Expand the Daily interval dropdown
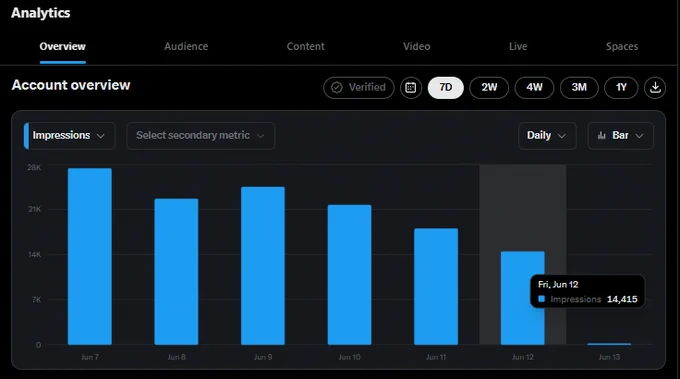 (x=547, y=136)
